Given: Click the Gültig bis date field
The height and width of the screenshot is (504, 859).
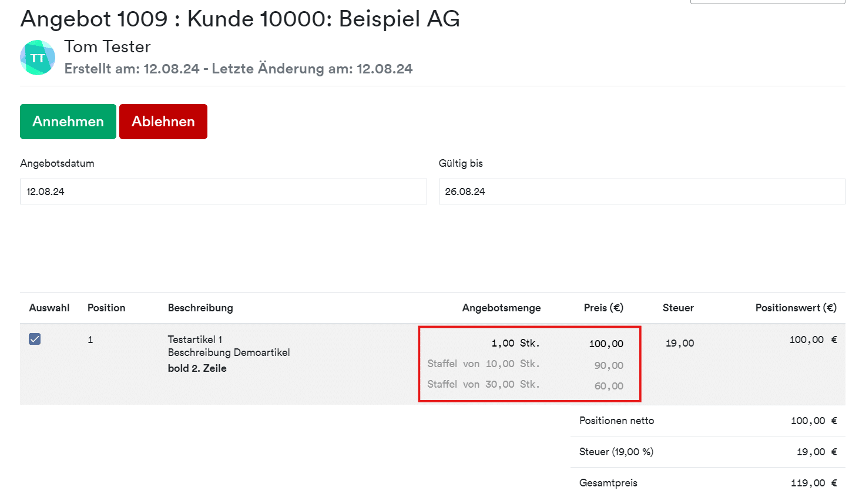Looking at the screenshot, I should [x=642, y=191].
